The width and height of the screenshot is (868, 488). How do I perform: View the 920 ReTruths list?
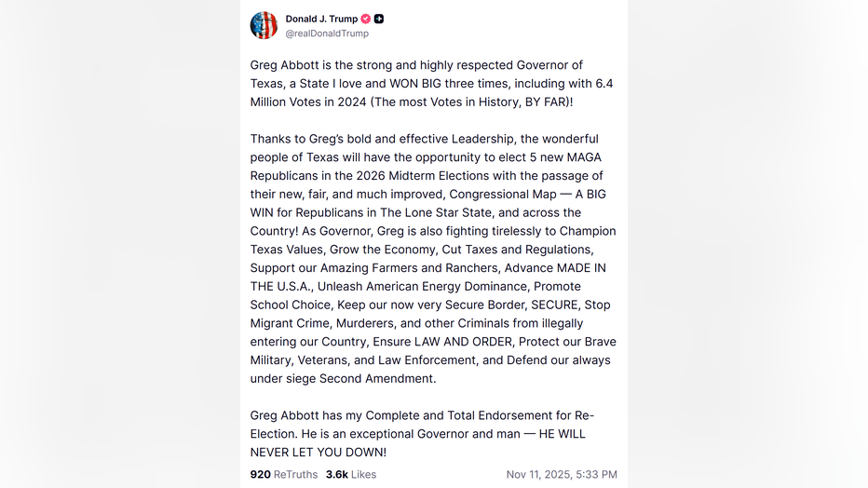click(x=284, y=474)
